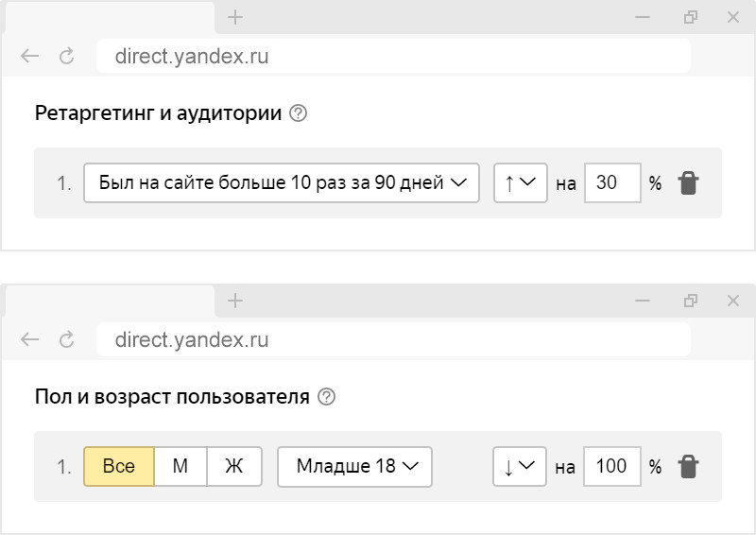Click the address bar in the Ретаргетинг window

[392, 57]
